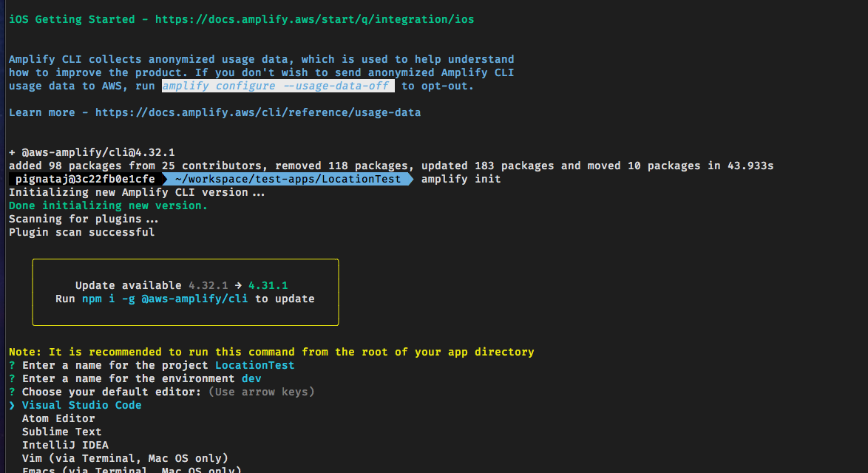868x473 pixels.
Task: Click the '+ @aws-amplify/cli@4.32.1' install line
Action: (92, 152)
